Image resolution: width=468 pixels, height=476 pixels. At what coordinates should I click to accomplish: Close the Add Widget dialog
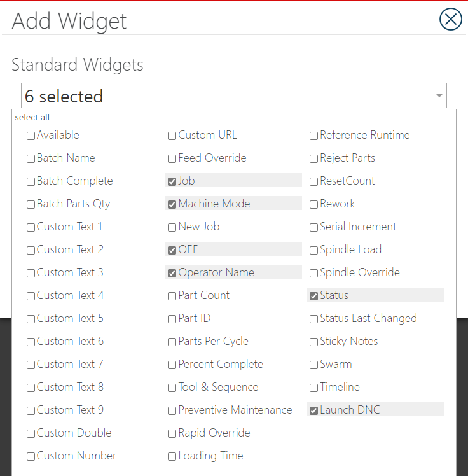[x=450, y=19]
